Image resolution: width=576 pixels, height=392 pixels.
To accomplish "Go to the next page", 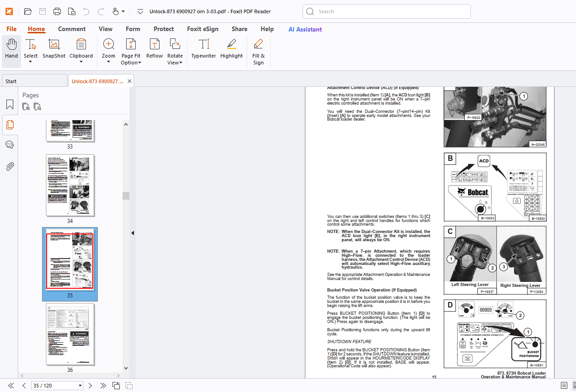I will (90, 386).
